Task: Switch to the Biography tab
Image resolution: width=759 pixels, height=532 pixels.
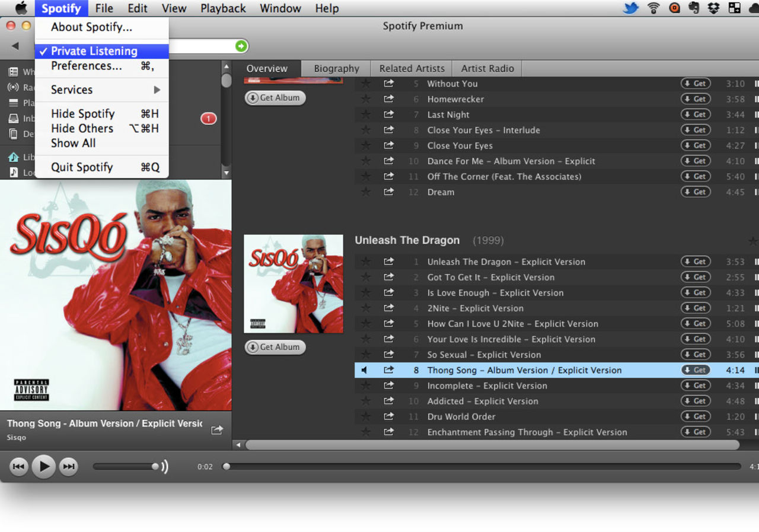Action: pyautogui.click(x=336, y=68)
